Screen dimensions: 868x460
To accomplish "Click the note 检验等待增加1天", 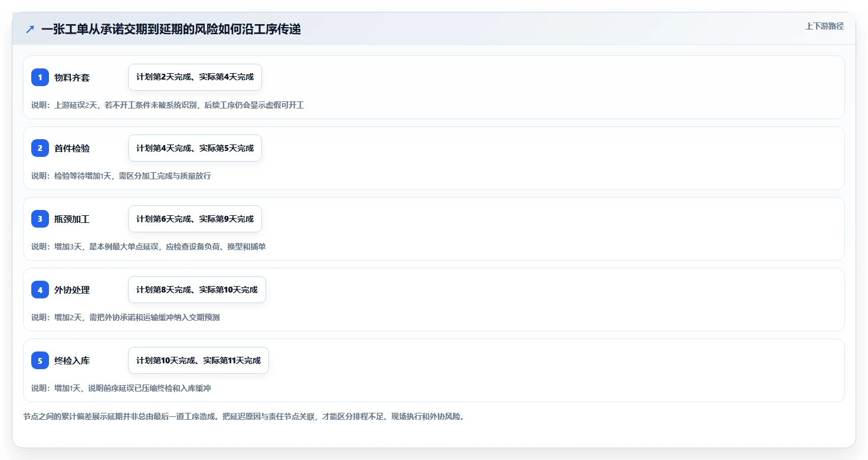I will click(x=121, y=176).
